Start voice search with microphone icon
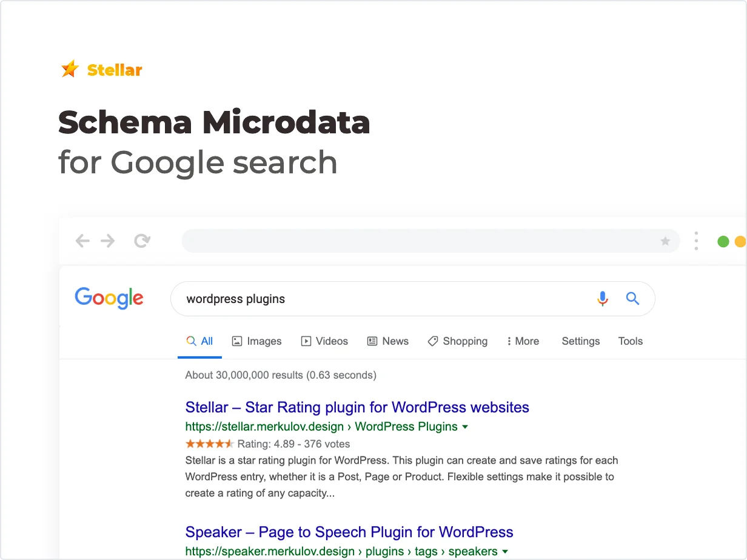 [602, 299]
